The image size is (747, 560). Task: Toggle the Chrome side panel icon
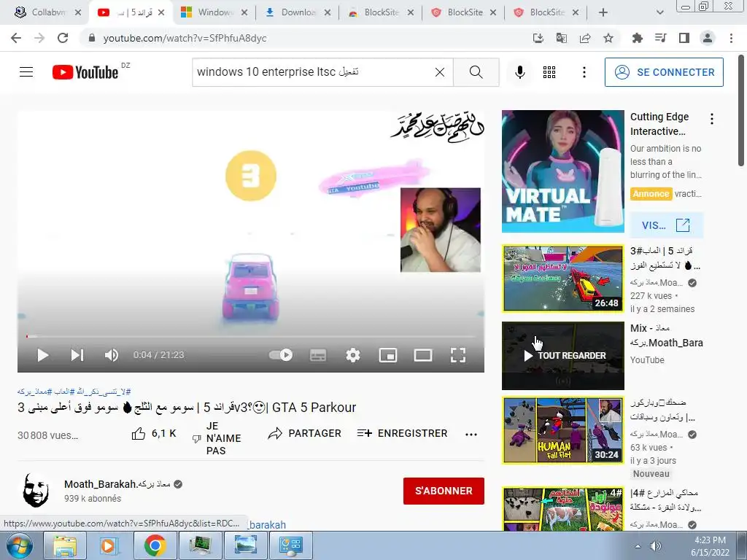[x=684, y=38]
